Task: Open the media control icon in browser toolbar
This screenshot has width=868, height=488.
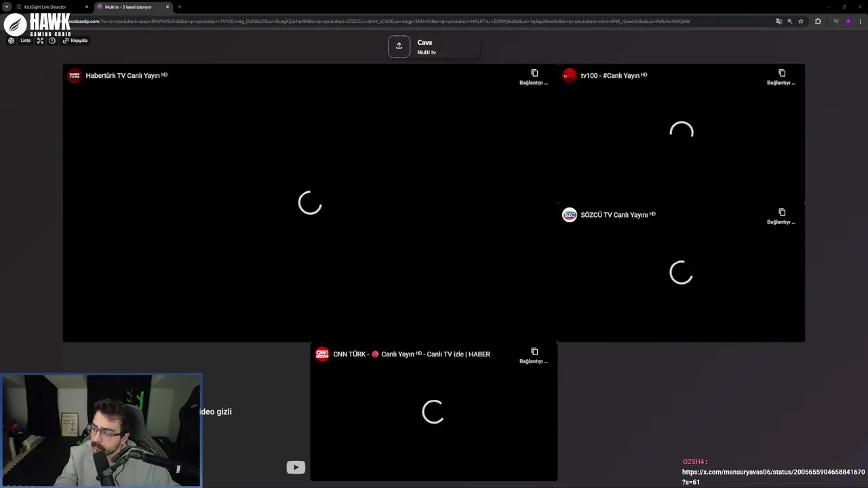Action: 835,21
